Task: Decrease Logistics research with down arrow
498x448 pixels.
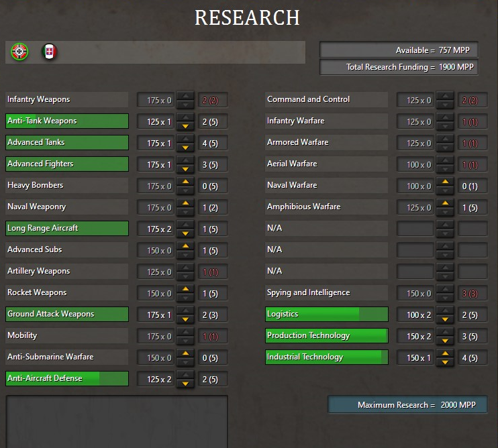Action: [445, 319]
